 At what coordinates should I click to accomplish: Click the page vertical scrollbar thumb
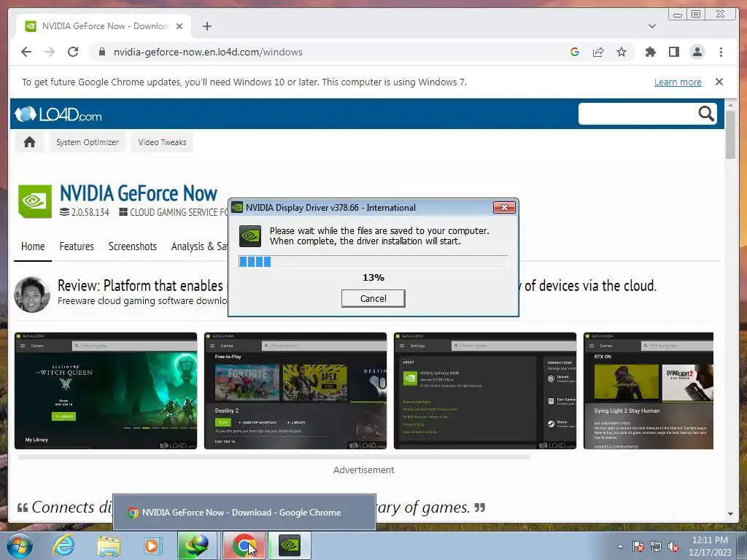tap(730, 134)
